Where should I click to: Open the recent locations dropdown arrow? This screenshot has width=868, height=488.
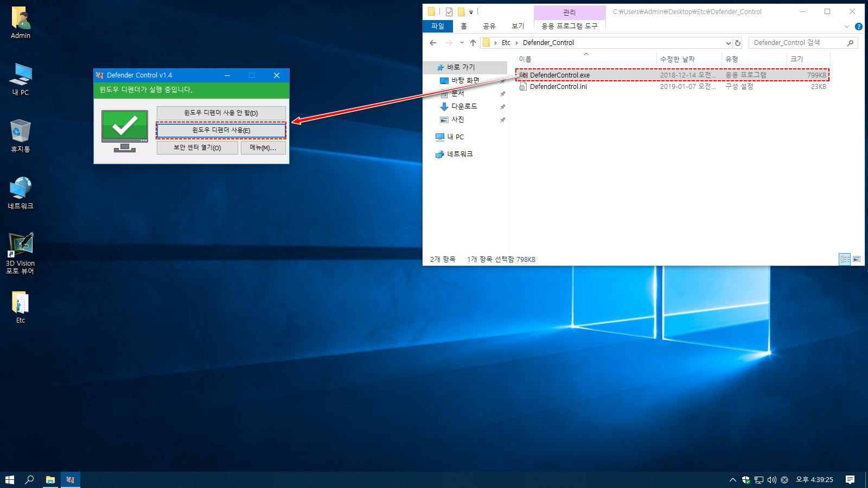pyautogui.click(x=462, y=43)
